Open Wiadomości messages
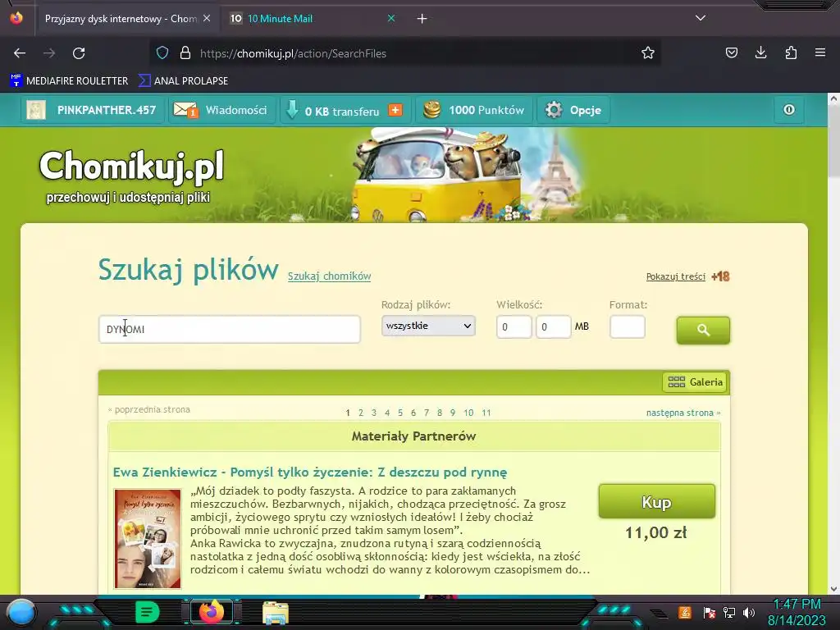 221,111
